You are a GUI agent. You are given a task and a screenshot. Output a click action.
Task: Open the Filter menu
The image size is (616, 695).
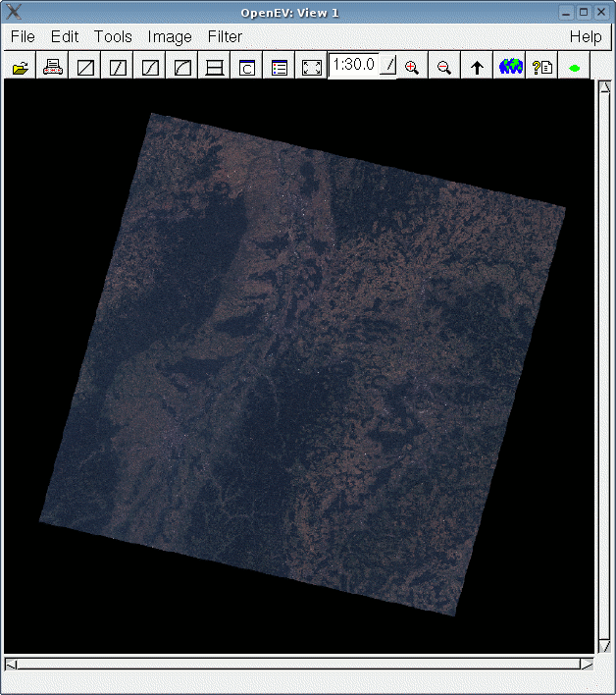(x=225, y=36)
